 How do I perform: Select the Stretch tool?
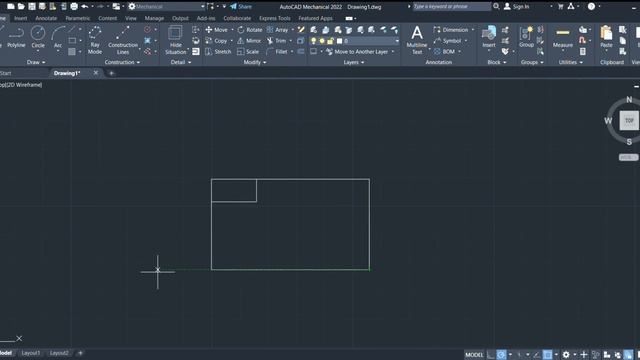(x=218, y=52)
